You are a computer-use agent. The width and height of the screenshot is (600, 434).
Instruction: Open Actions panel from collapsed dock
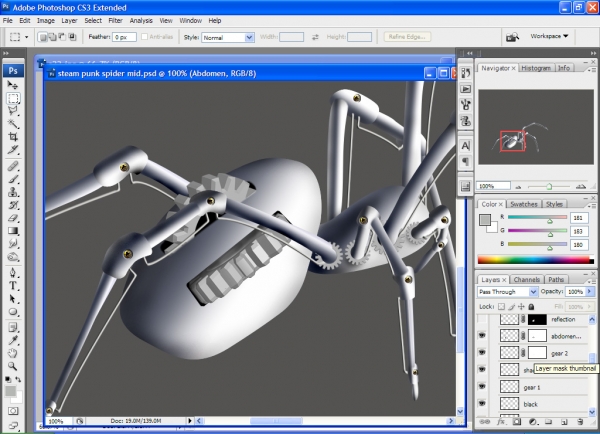tap(465, 89)
